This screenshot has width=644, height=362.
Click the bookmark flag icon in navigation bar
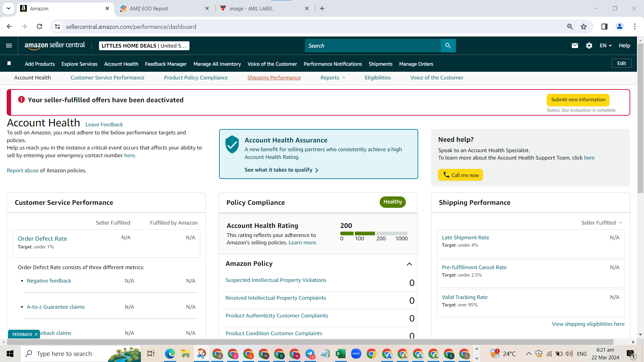pos(9,63)
